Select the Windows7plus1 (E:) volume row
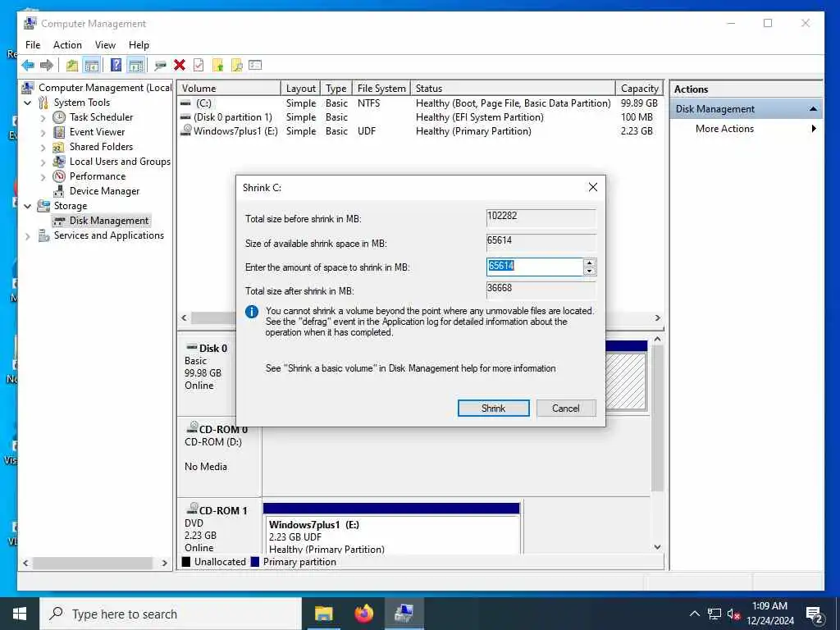Viewport: 840px width, 630px height. 420,130
